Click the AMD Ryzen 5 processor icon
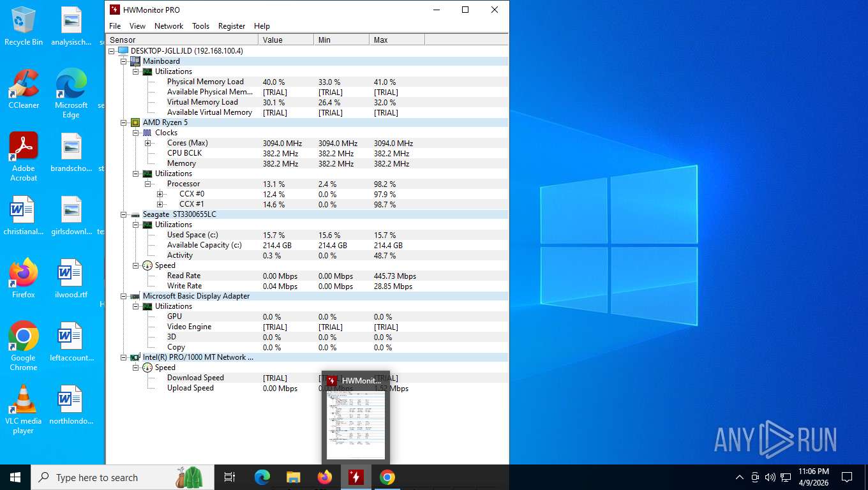 click(x=135, y=122)
